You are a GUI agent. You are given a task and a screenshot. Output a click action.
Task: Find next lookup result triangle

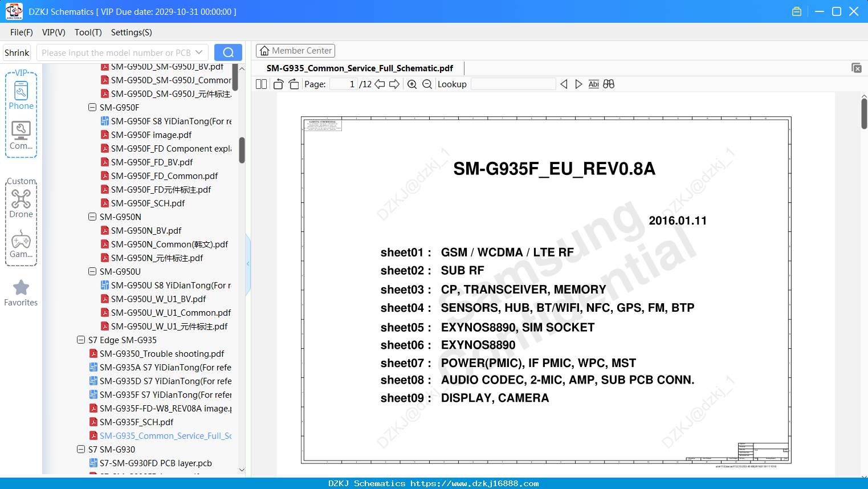point(578,84)
